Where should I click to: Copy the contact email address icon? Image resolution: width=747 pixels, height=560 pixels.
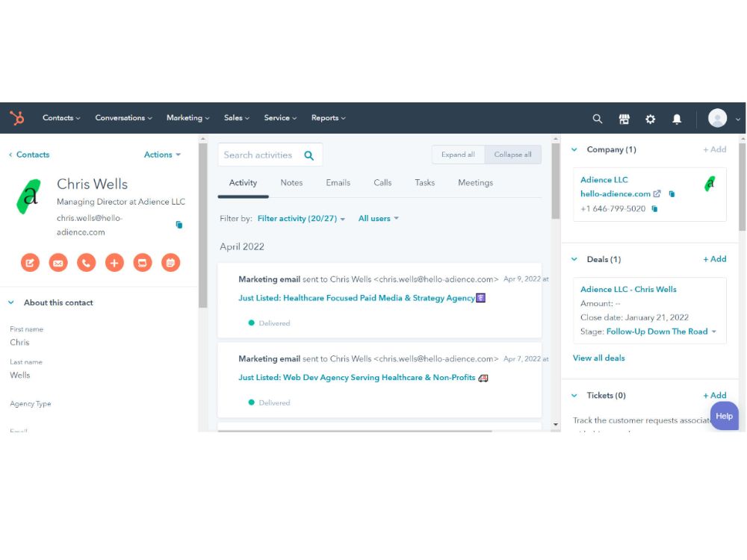179,225
